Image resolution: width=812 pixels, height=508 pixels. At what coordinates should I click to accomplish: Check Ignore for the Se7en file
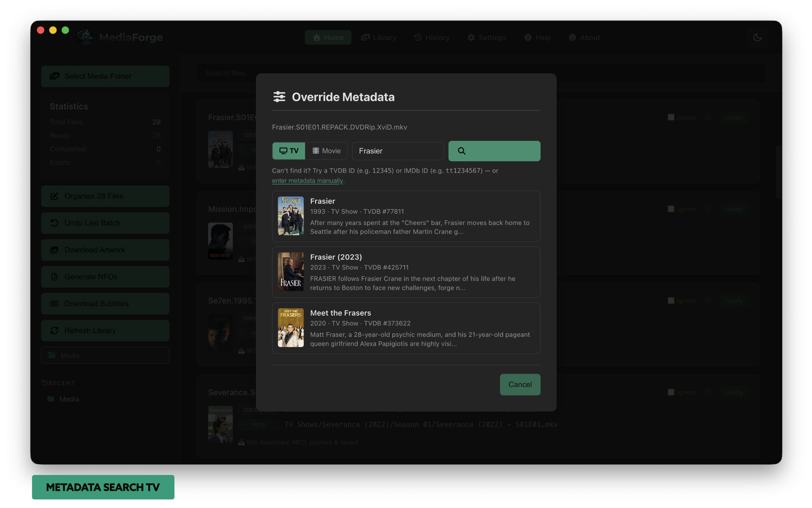click(x=671, y=301)
